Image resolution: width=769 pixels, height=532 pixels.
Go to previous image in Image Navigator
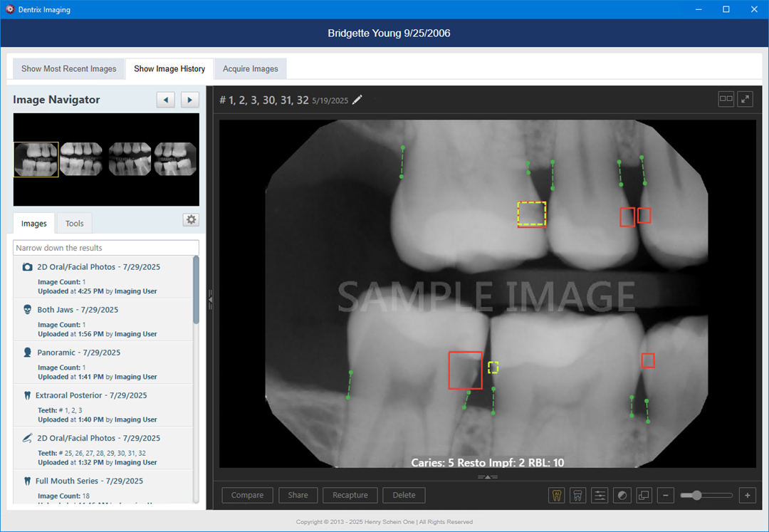pyautogui.click(x=166, y=100)
